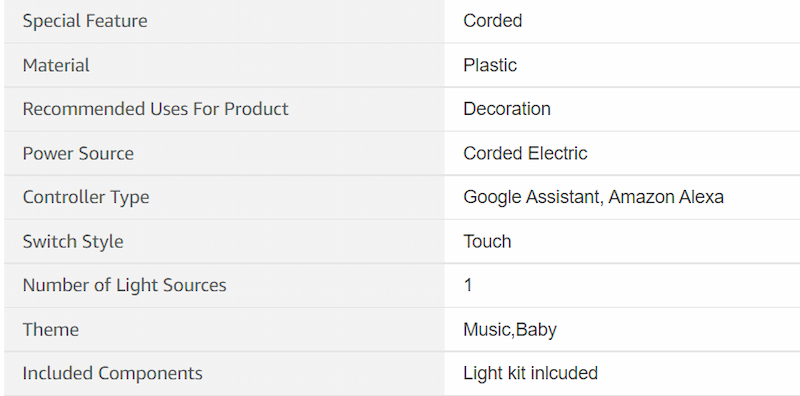Click Recommended Uses For Product label

(x=156, y=109)
